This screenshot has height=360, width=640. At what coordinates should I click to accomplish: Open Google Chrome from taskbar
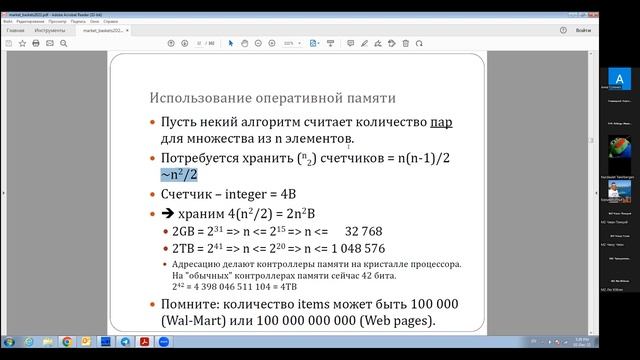pos(67,342)
